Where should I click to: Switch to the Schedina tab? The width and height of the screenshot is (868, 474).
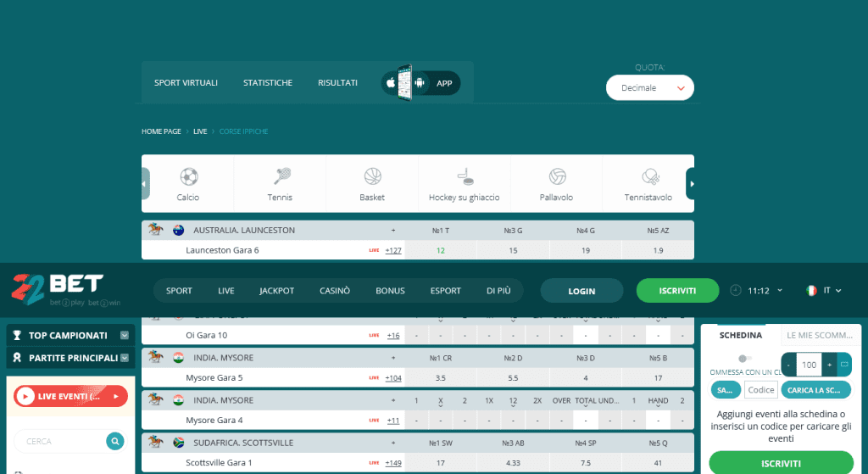coord(741,335)
